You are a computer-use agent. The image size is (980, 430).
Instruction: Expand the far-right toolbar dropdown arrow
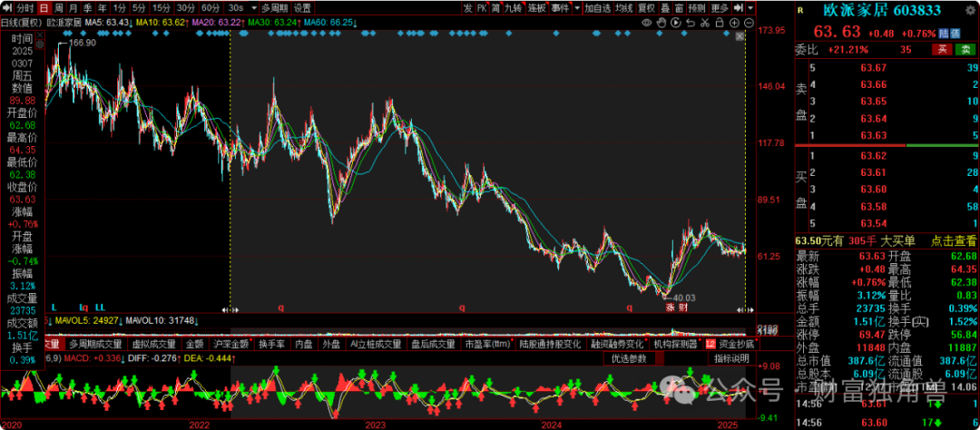pos(750,8)
